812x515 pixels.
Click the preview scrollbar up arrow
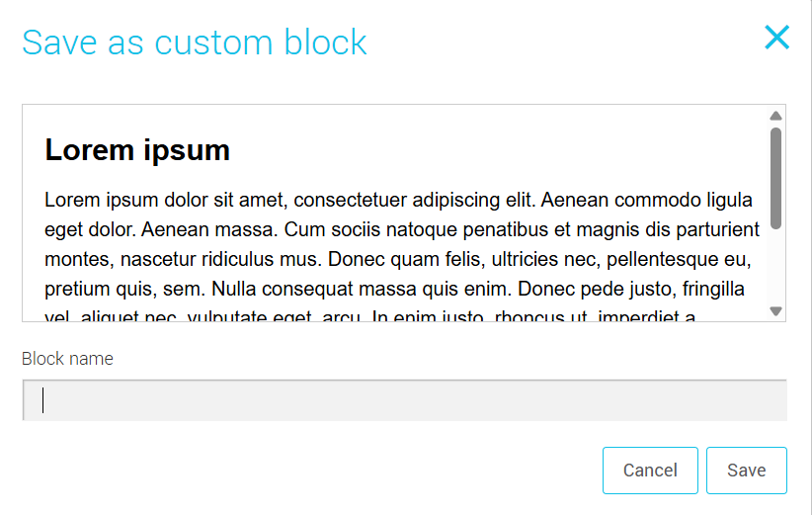[776, 116]
